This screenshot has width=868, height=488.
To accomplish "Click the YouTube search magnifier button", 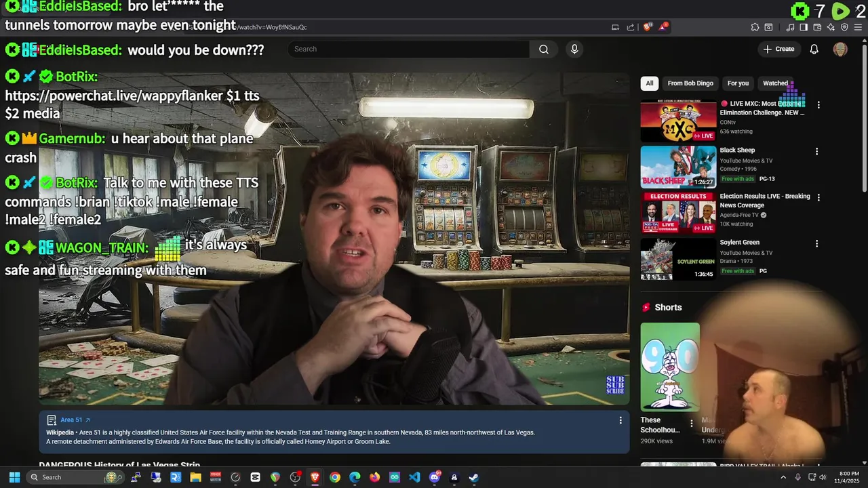I will point(544,49).
